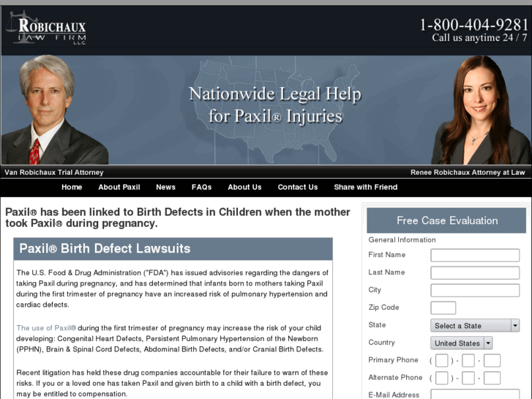Click the Zip Code field
Image resolution: width=532 pixels, height=399 pixels.
pos(443,308)
